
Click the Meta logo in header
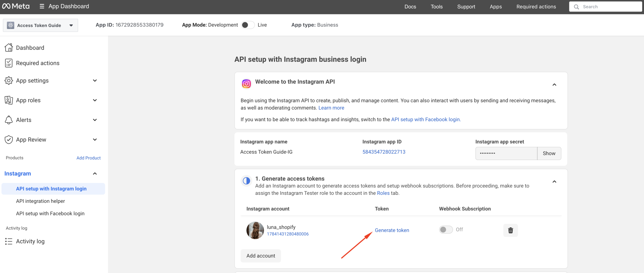tap(16, 6)
